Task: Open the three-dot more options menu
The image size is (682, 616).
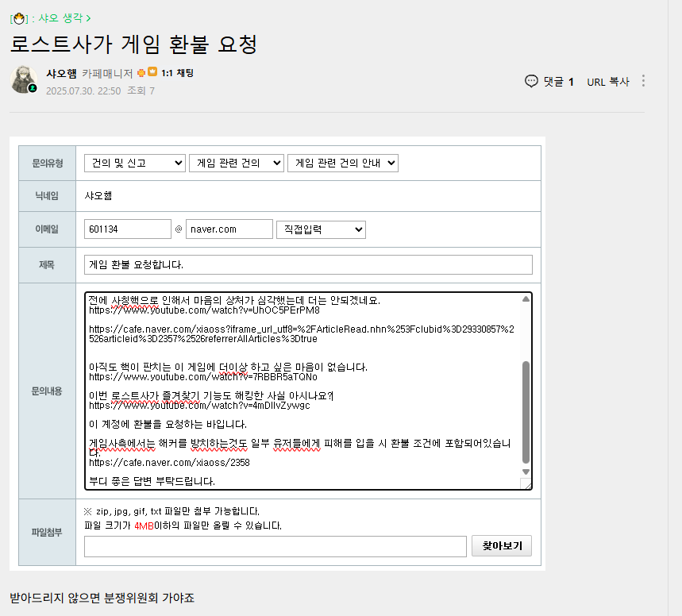Action: click(x=643, y=81)
